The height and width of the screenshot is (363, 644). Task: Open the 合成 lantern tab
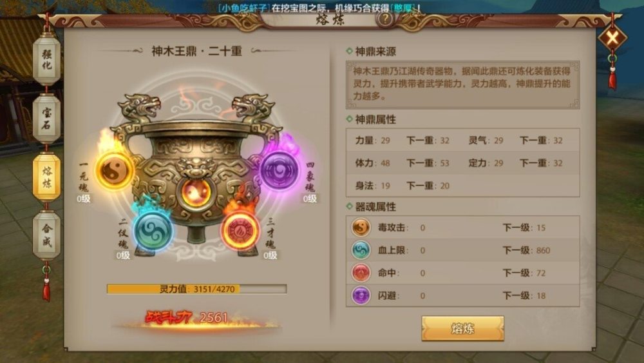click(47, 235)
